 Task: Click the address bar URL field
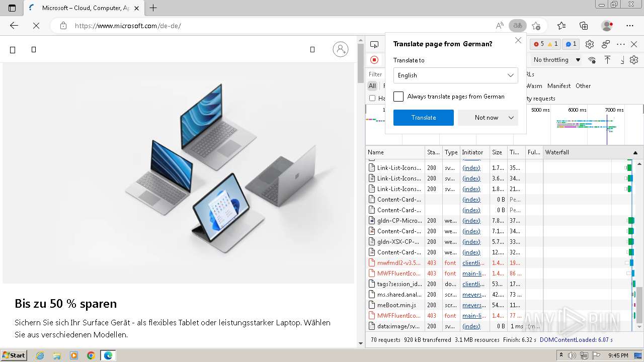282,26
